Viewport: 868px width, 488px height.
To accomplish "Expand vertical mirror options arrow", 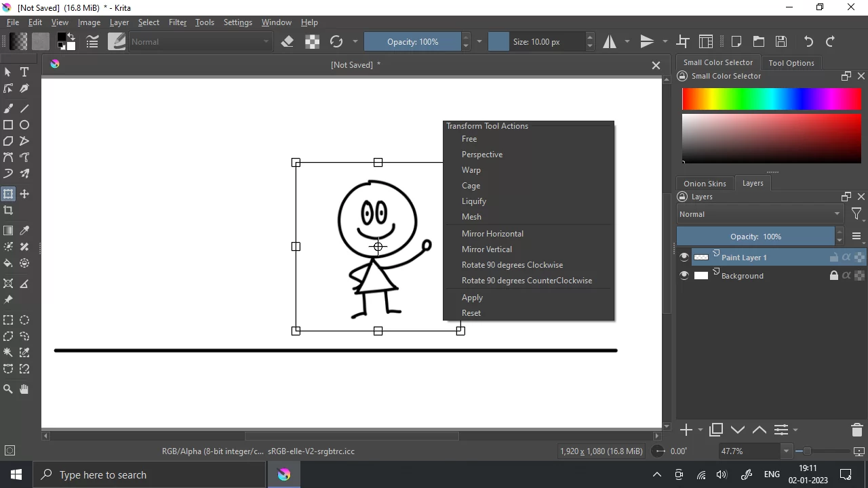I will [x=665, y=41].
